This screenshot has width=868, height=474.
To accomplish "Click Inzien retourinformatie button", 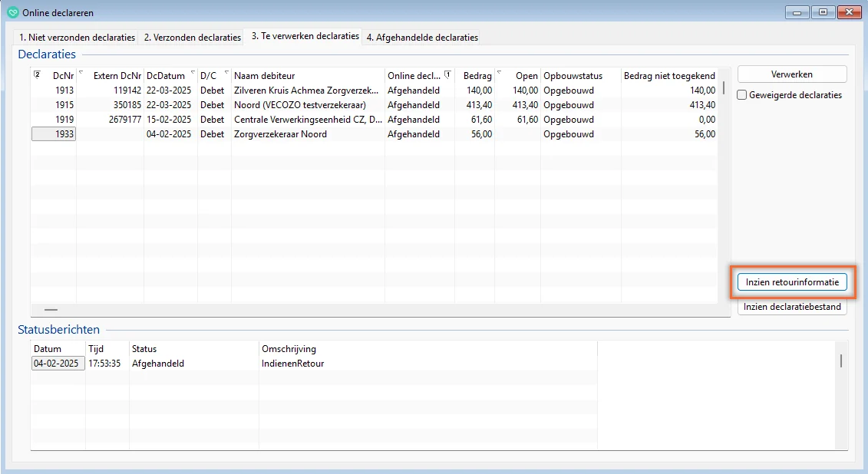I will click(x=792, y=282).
